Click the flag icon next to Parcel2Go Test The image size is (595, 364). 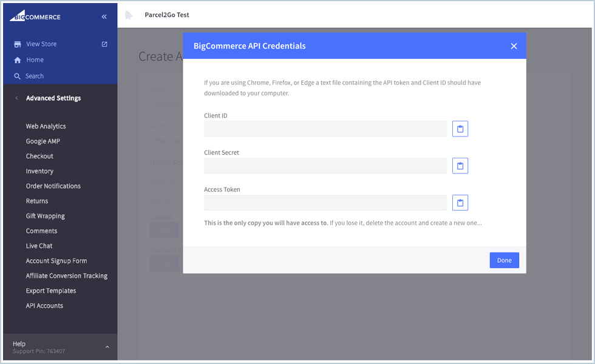coord(128,15)
